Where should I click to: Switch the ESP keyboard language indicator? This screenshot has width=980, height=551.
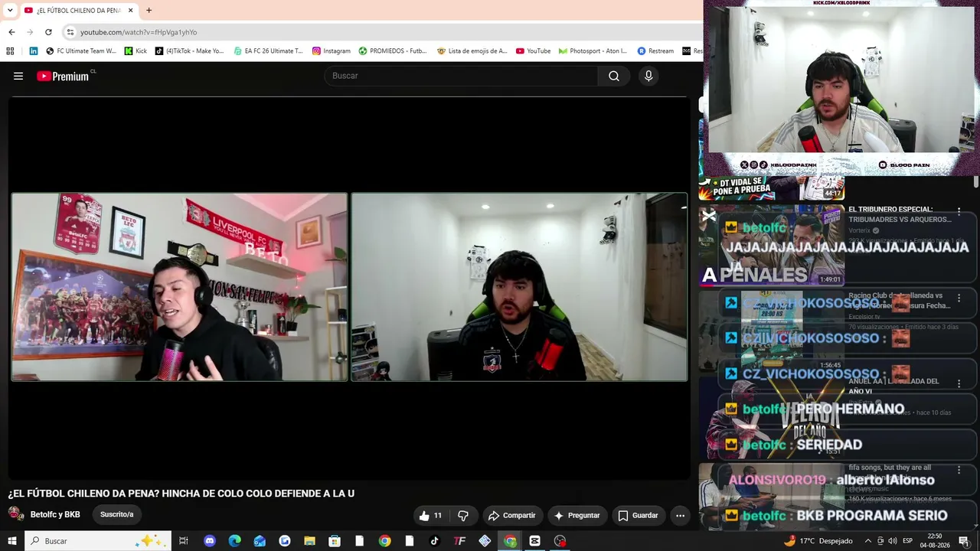tap(907, 541)
